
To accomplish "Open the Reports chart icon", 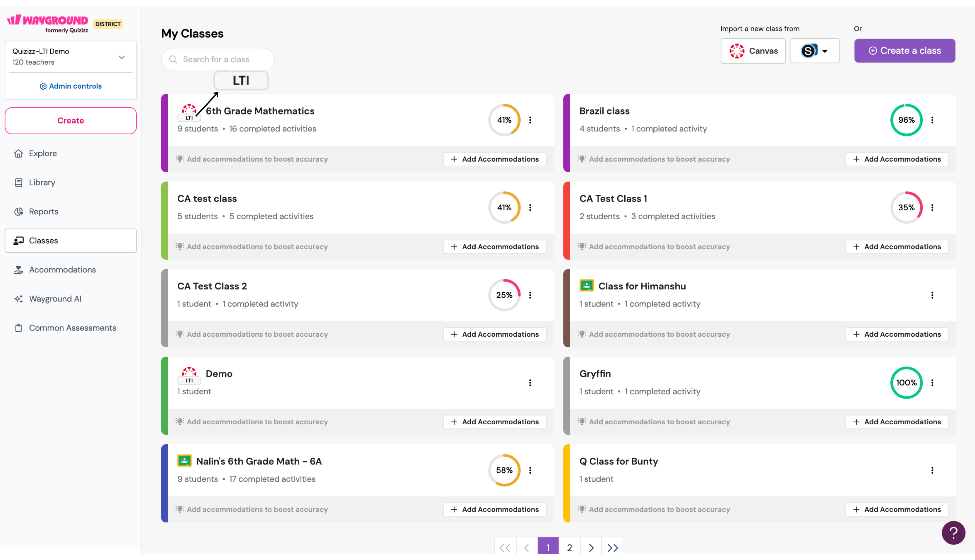I will pyautogui.click(x=18, y=211).
